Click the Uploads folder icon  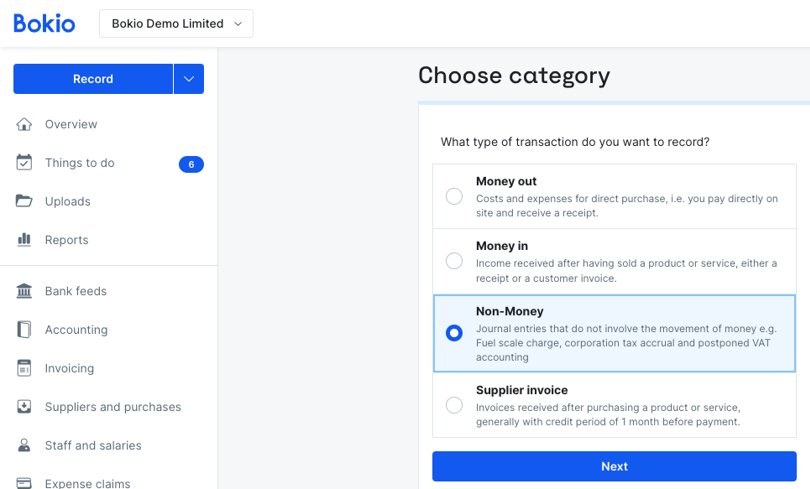[24, 201]
